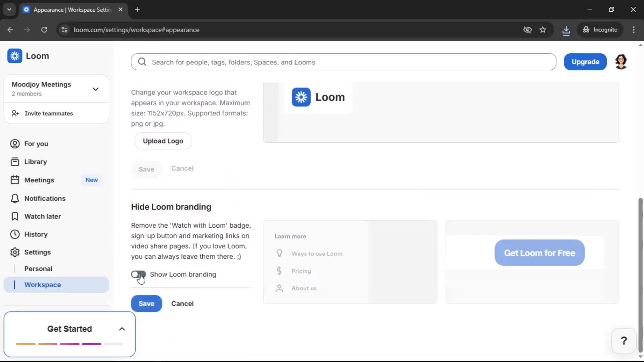Click the help question mark bubble
This screenshot has height=362, width=644.
[x=623, y=340]
